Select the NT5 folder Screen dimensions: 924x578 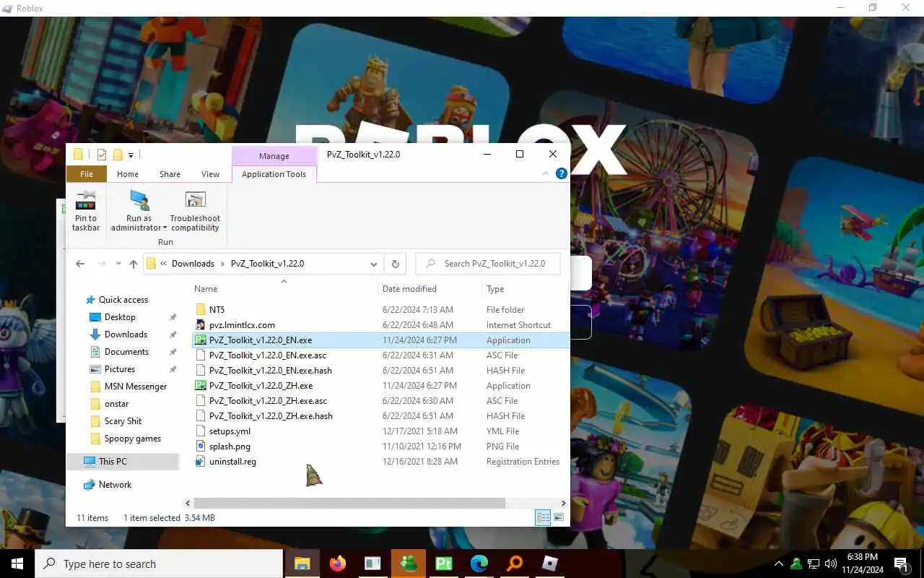(x=217, y=310)
